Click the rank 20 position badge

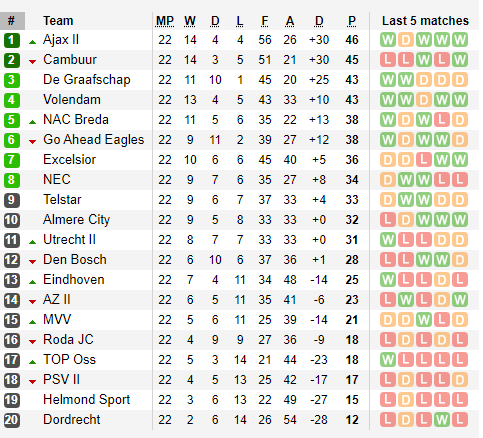[x=12, y=420]
